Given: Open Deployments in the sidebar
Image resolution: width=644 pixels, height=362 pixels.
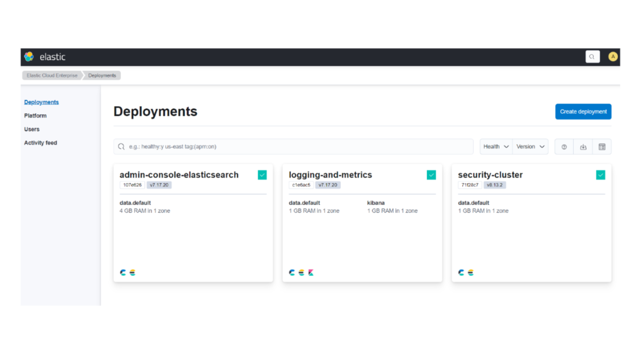Looking at the screenshot, I should click(42, 102).
